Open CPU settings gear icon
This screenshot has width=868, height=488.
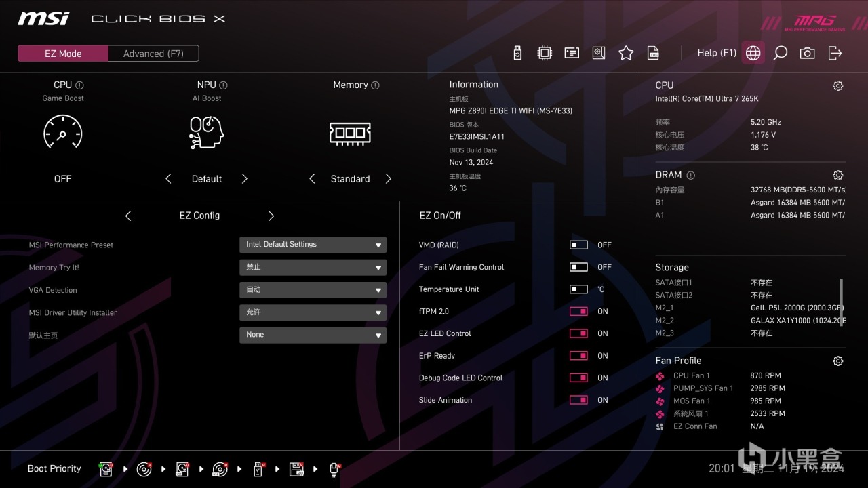[838, 86]
